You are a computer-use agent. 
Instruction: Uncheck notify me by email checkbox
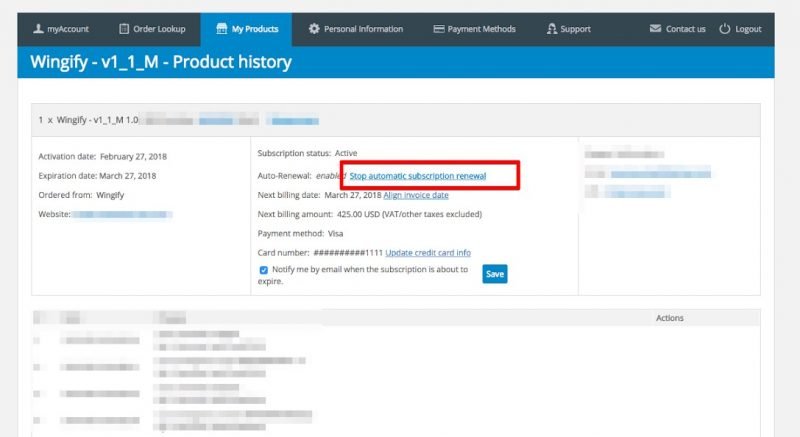pyautogui.click(x=263, y=270)
